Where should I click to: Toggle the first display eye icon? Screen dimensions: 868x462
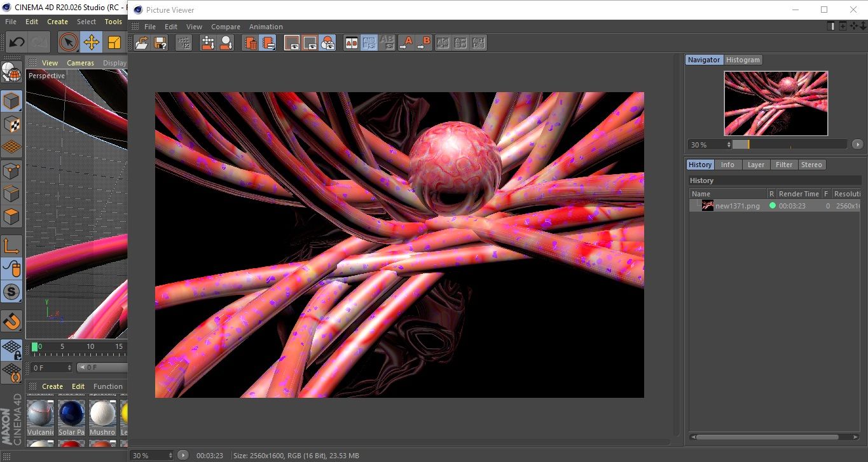(292, 43)
